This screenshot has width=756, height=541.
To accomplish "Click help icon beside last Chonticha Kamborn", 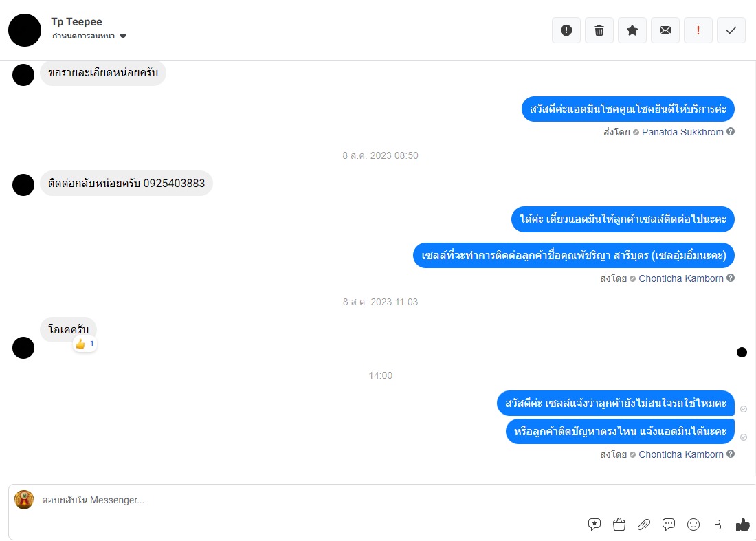I will [x=731, y=454].
